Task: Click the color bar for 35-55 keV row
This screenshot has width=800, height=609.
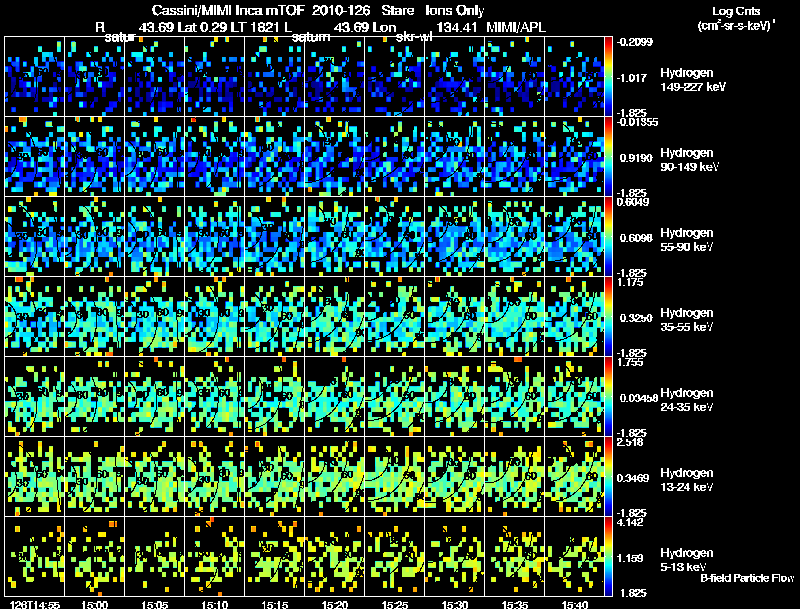Action: 608,317
